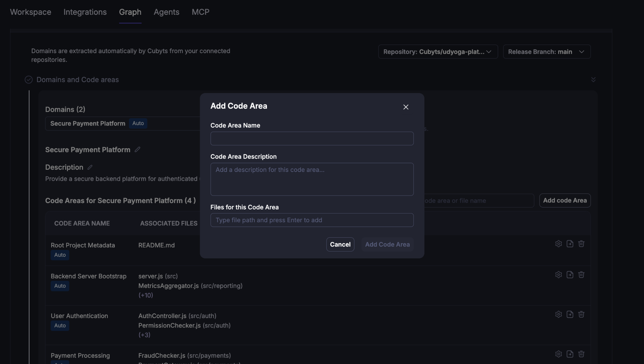Click the Domains and Code areas check icon
The image size is (644, 364).
29,80
